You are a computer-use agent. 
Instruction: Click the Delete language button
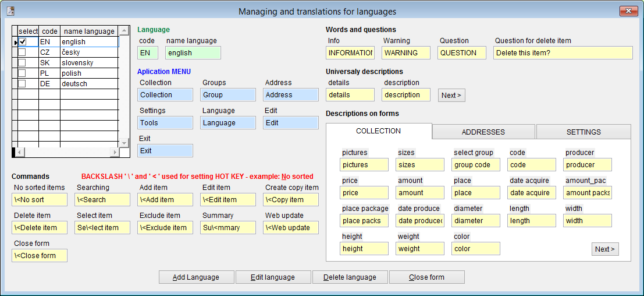[x=350, y=277]
